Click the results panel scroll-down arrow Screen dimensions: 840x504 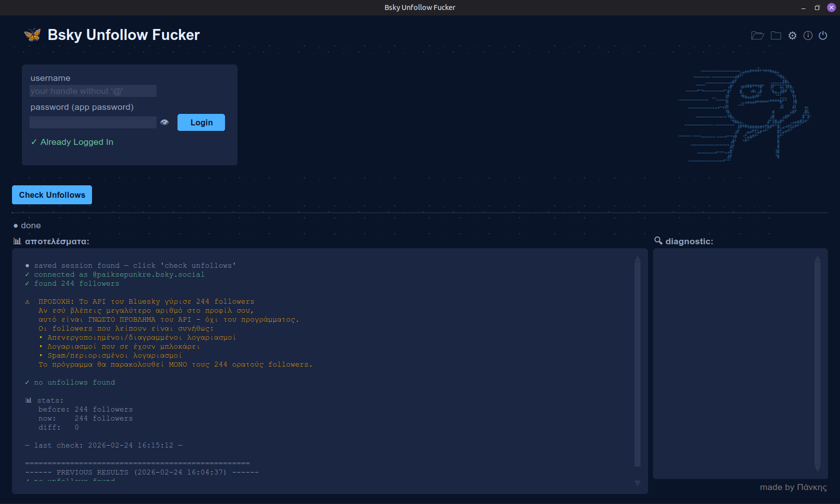637,483
